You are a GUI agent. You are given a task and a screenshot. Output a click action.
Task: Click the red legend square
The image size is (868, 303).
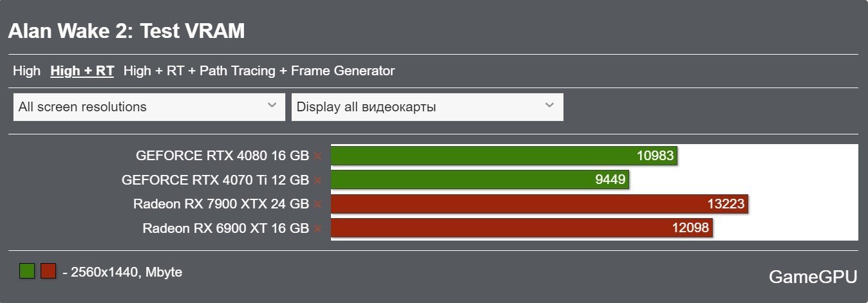tap(48, 271)
